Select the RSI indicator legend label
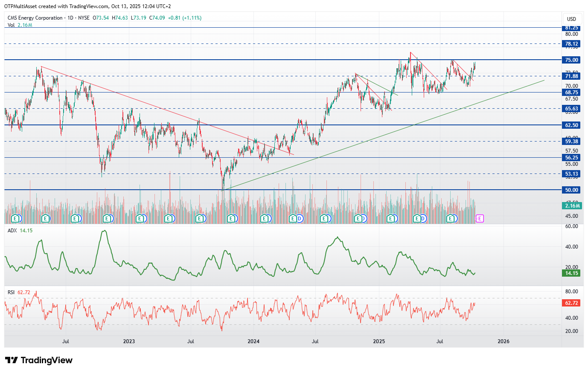This screenshot has width=588, height=373. pos(11,292)
